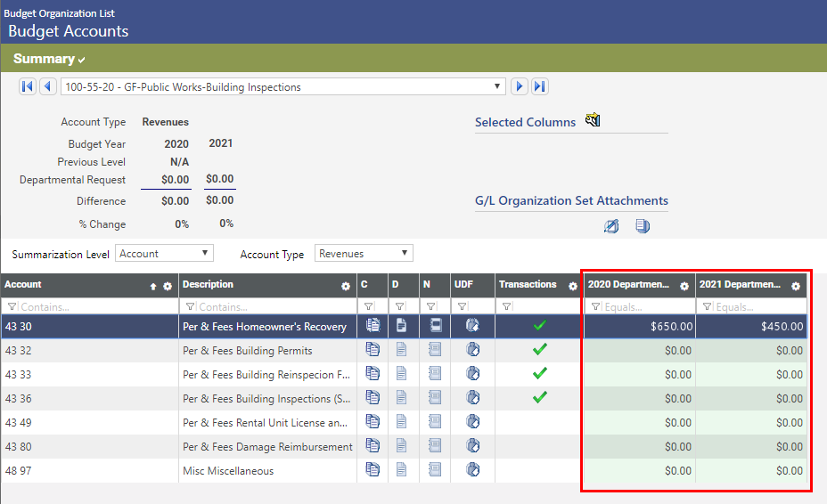Open the Selected Columns chooser icon
The image size is (827, 504).
(x=593, y=121)
